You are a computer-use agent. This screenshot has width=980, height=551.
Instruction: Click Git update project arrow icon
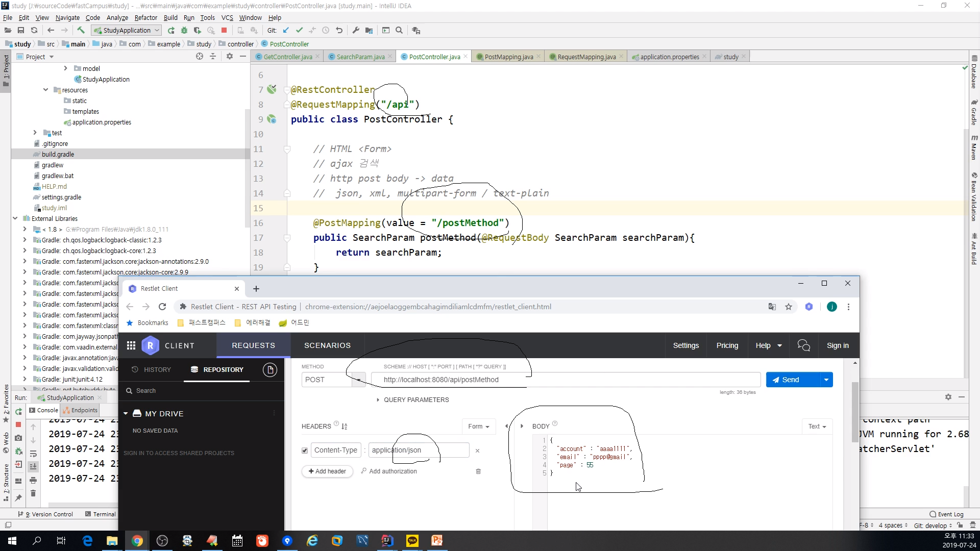[x=286, y=30]
